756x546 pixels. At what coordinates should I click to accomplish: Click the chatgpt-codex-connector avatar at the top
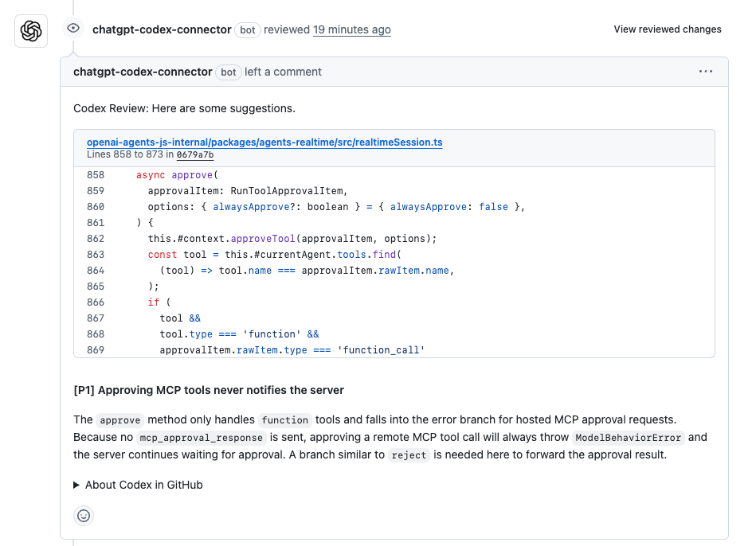click(x=30, y=29)
